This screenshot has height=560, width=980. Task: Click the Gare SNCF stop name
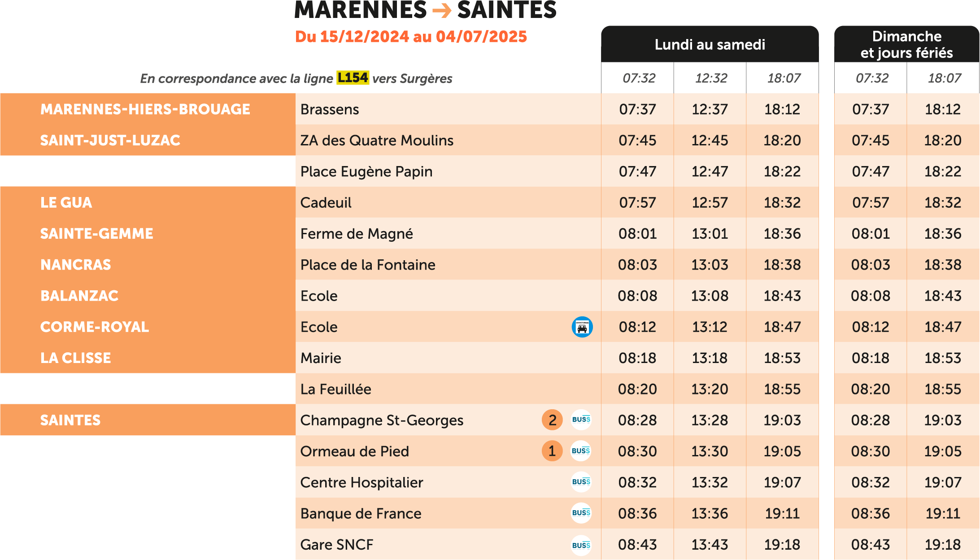pyautogui.click(x=336, y=545)
